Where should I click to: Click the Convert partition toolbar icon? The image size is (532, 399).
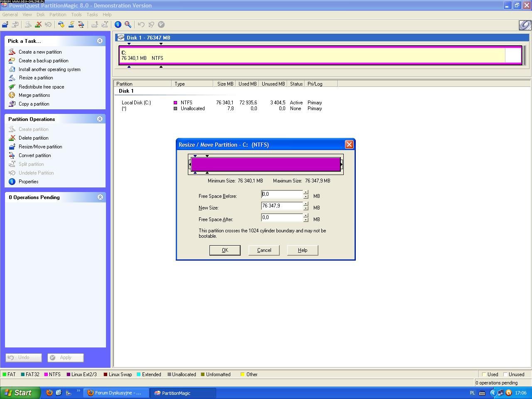click(x=81, y=25)
